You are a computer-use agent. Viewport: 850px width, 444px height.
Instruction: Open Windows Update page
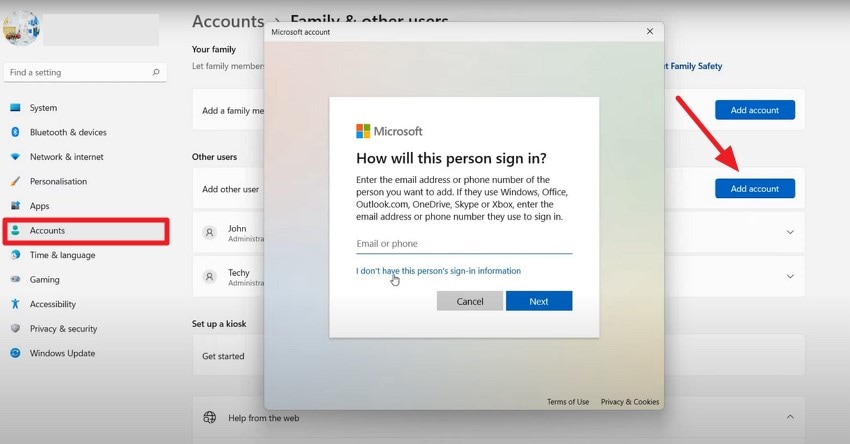[x=62, y=353]
